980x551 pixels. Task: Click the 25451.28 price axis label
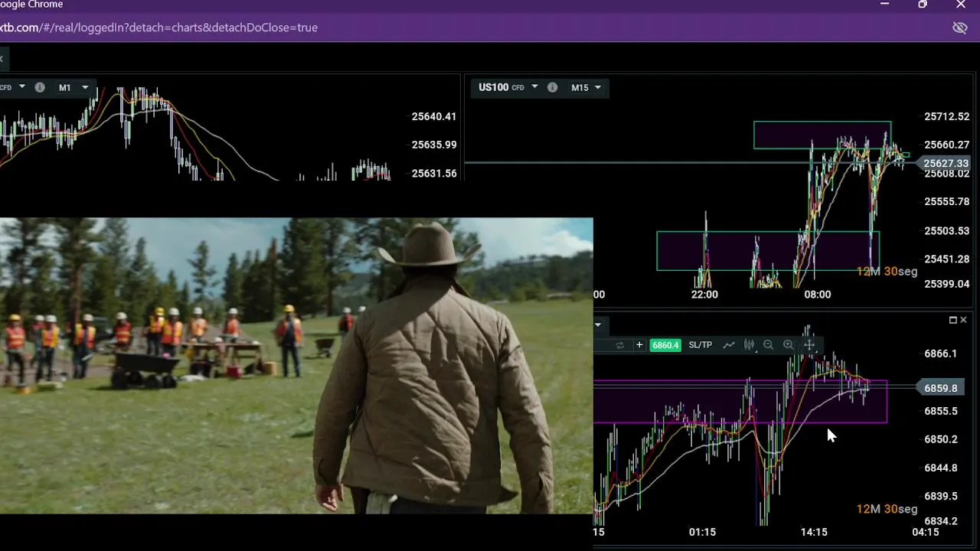pyautogui.click(x=947, y=259)
